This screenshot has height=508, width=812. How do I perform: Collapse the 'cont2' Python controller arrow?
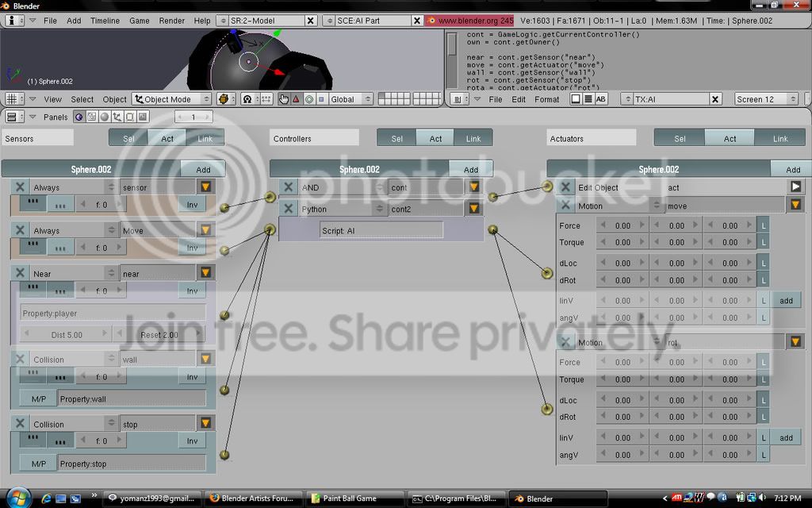474,209
